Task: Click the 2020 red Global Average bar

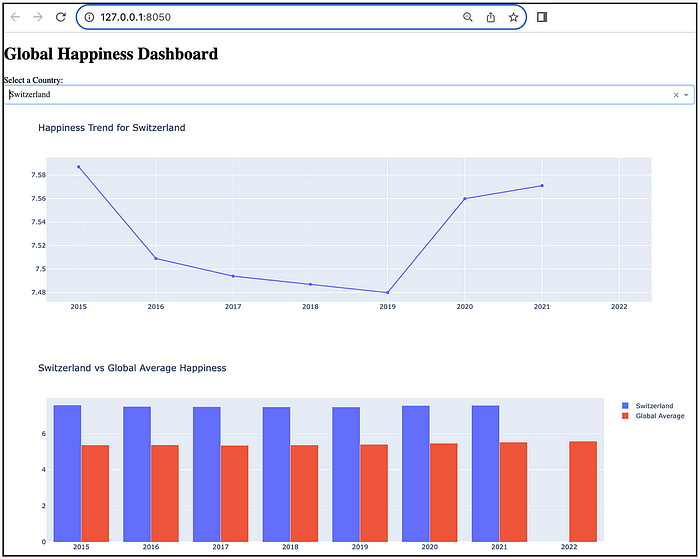Action: (444, 492)
